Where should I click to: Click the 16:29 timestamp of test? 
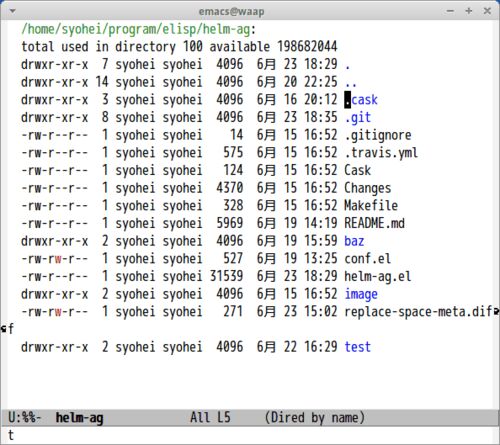(321, 347)
